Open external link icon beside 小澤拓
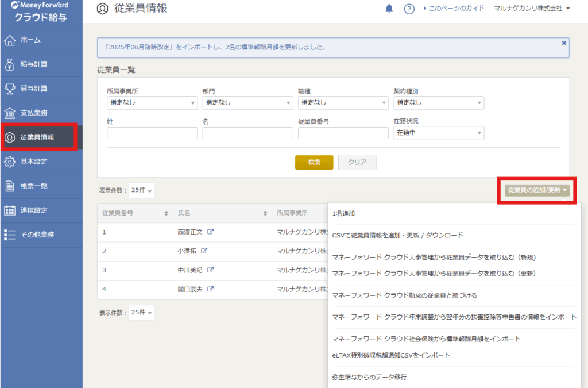This screenshot has width=588, height=388. click(x=204, y=251)
